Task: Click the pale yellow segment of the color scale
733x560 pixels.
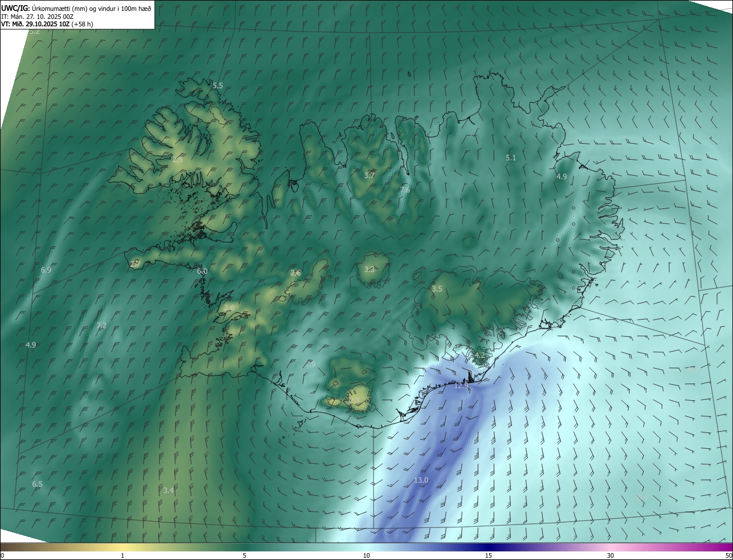Action: [x=123, y=547]
